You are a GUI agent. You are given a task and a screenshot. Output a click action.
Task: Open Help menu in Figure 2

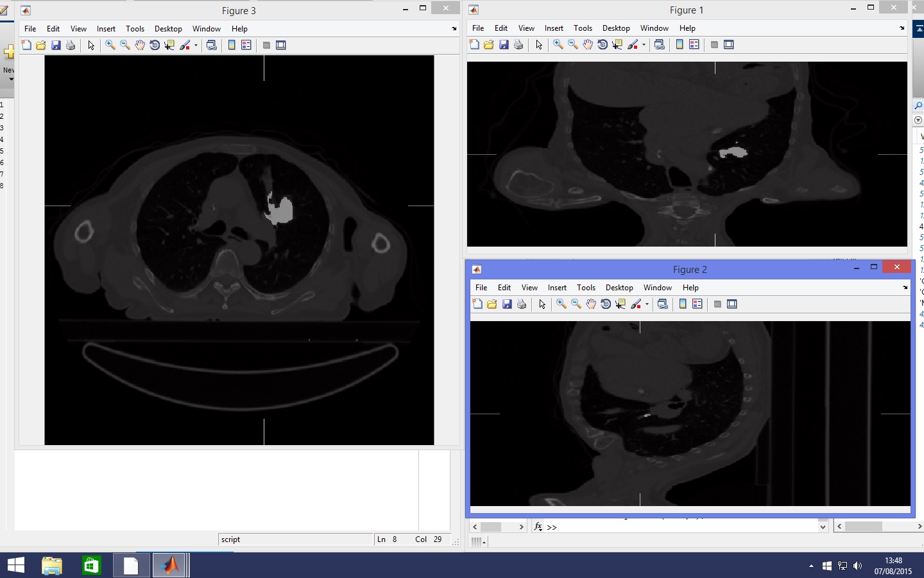point(690,288)
